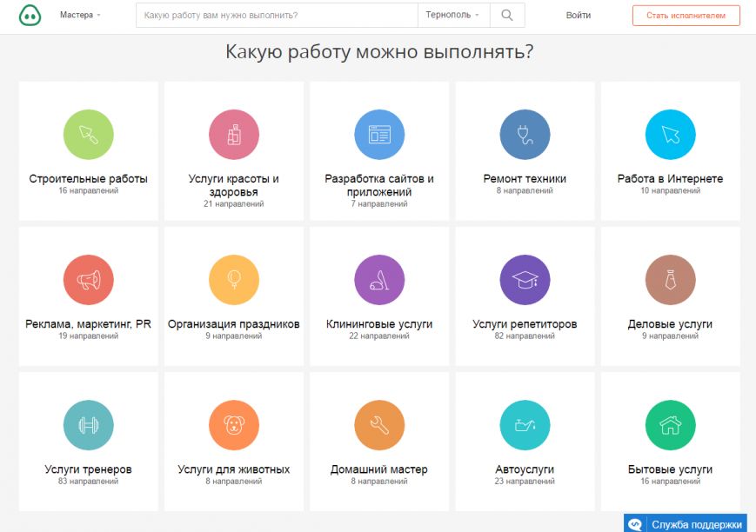Click Бытовые услуги category title

click(x=670, y=469)
